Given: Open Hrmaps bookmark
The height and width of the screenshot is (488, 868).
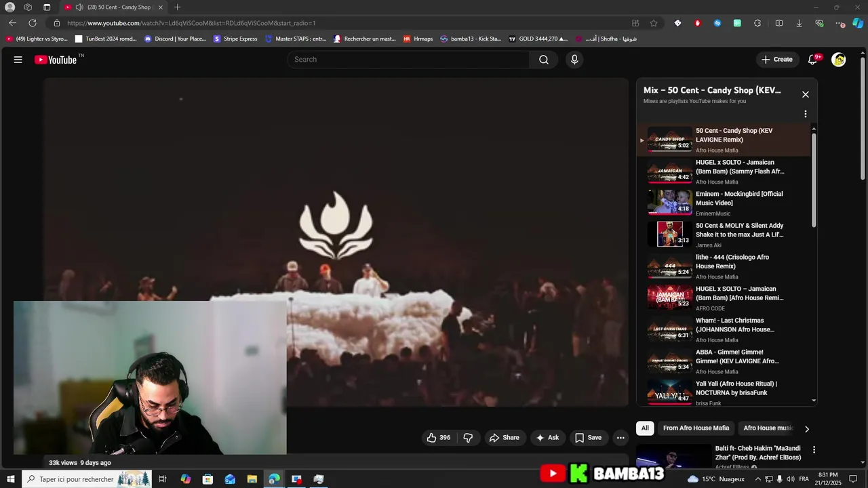Looking at the screenshot, I should coord(418,39).
